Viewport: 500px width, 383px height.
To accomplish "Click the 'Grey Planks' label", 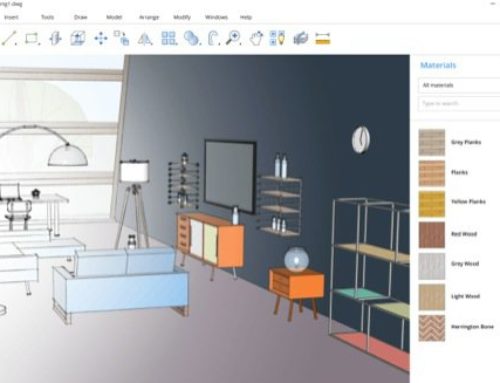I will click(x=466, y=142).
